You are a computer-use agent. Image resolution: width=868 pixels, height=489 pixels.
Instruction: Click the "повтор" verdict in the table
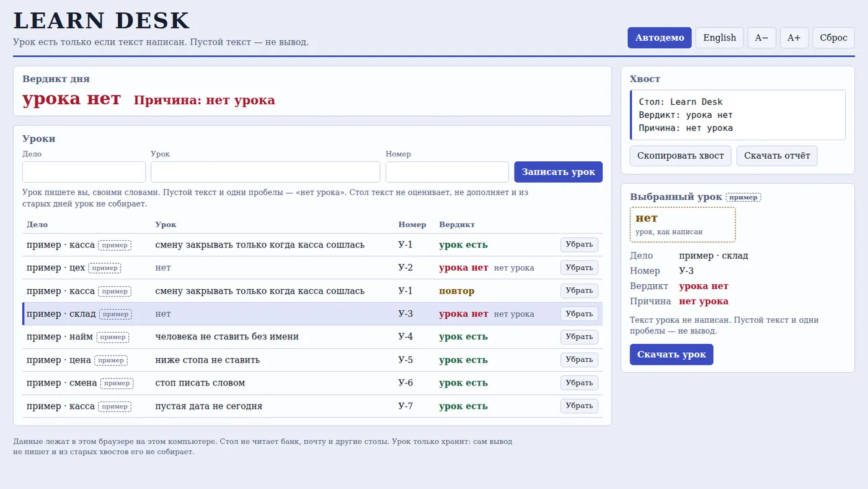(456, 291)
